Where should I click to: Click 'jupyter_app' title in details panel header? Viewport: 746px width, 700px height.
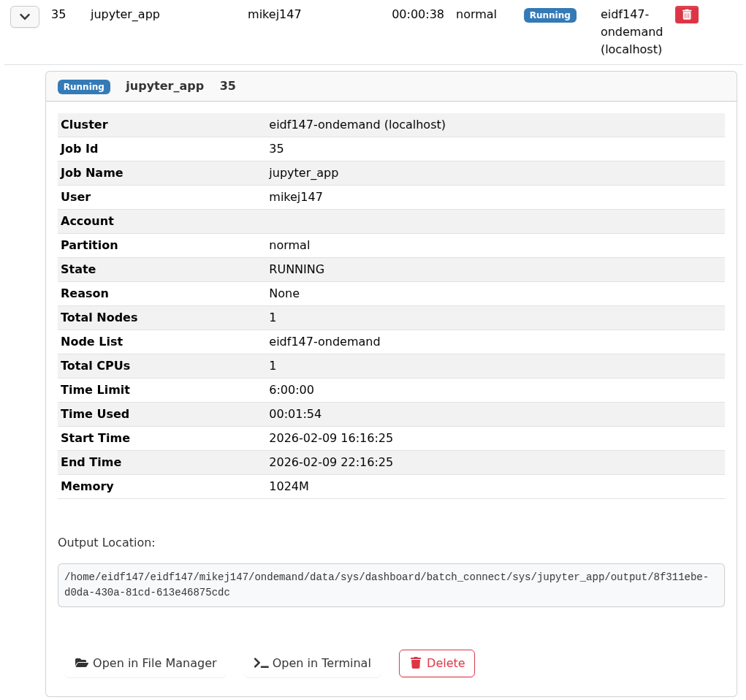coord(164,86)
